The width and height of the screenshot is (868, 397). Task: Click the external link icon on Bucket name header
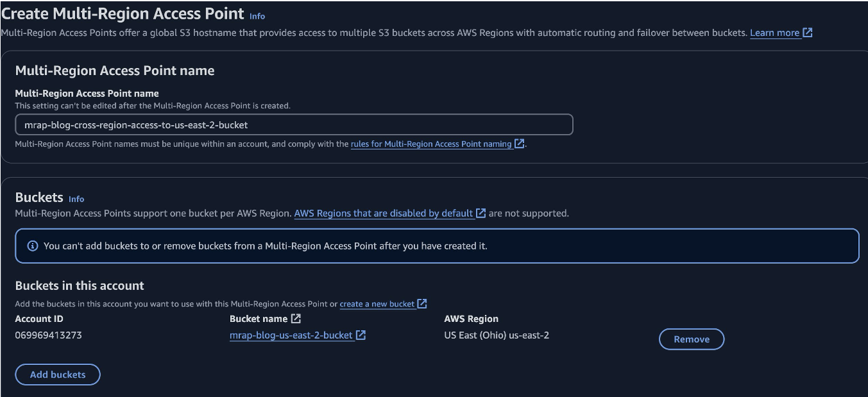pos(296,319)
